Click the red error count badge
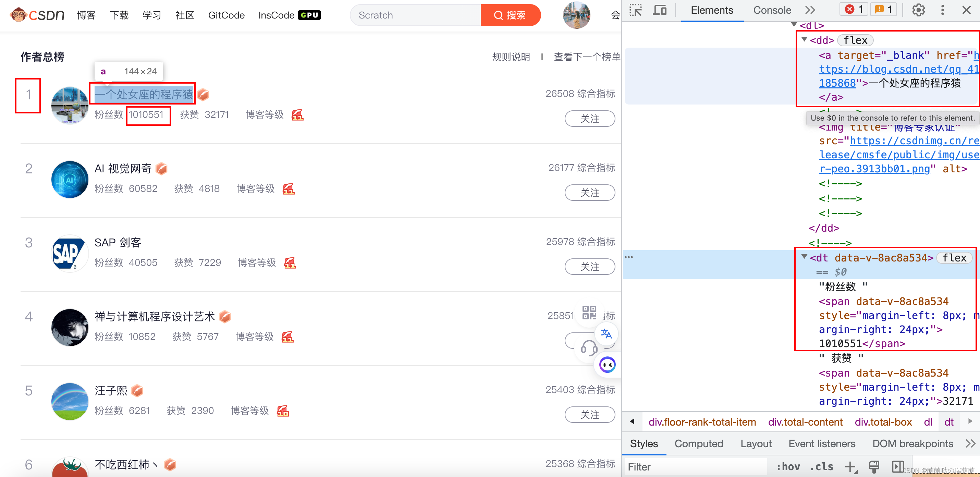 pos(854,10)
